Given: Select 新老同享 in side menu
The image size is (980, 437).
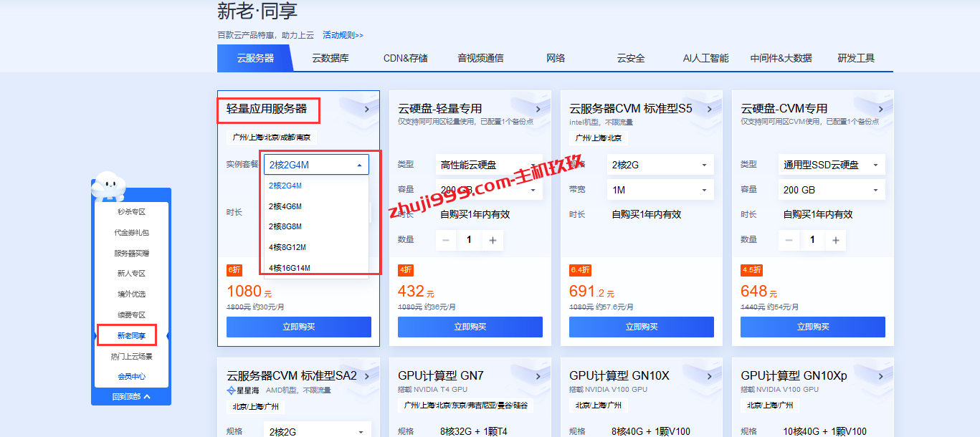Looking at the screenshot, I should click(131, 335).
